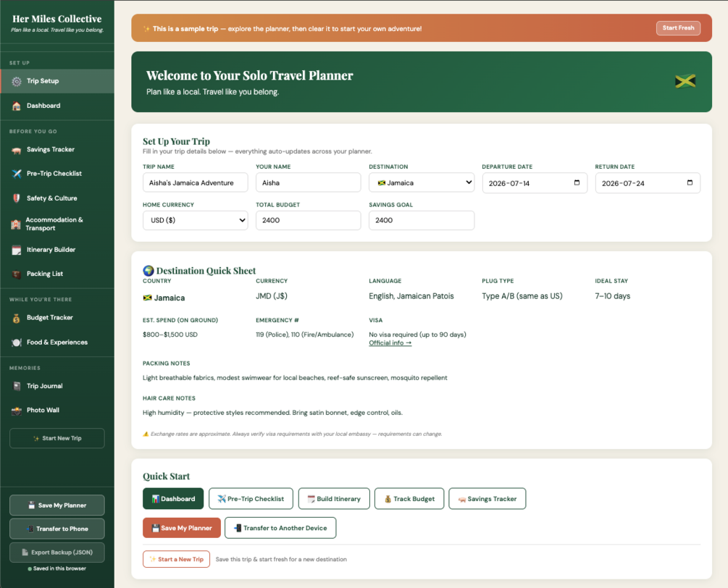Click the Jamaica flag in welcome banner
The width and height of the screenshot is (728, 588).
(x=685, y=81)
